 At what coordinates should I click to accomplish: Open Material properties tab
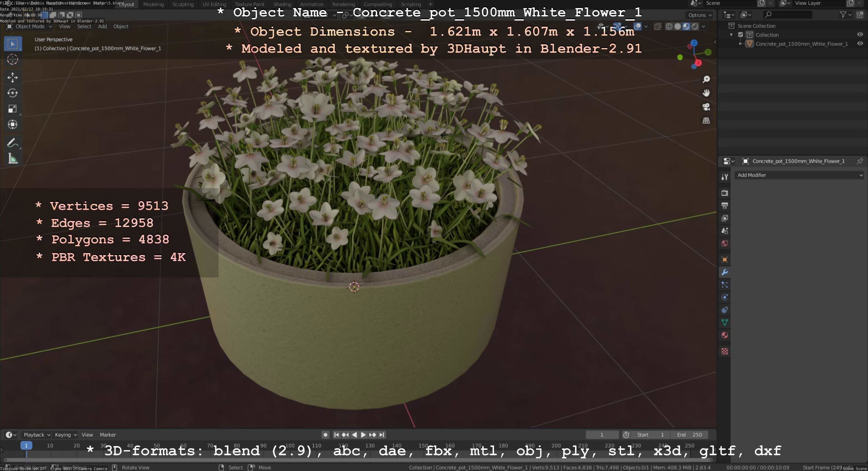[x=725, y=335]
